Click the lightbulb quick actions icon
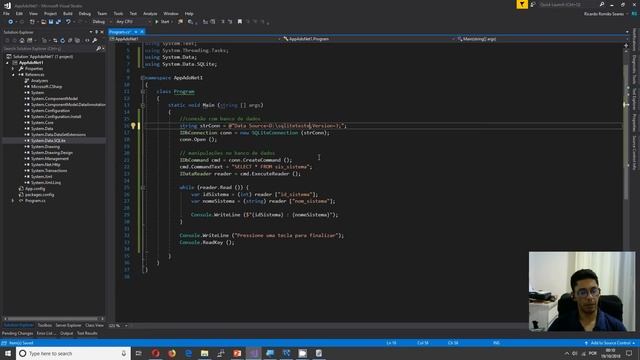 coord(133,126)
